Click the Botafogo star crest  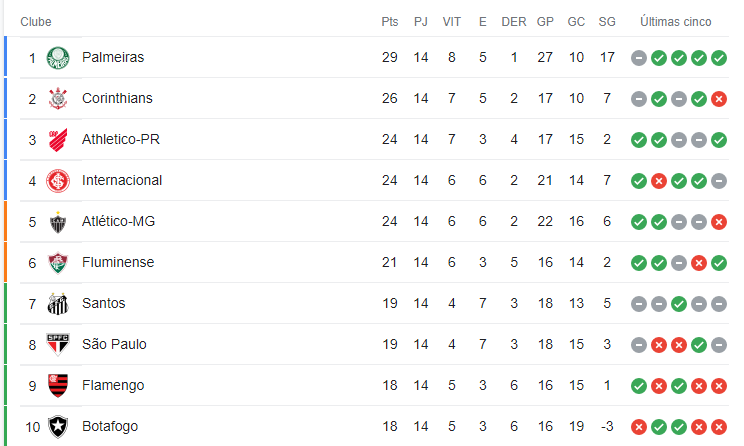[58, 427]
